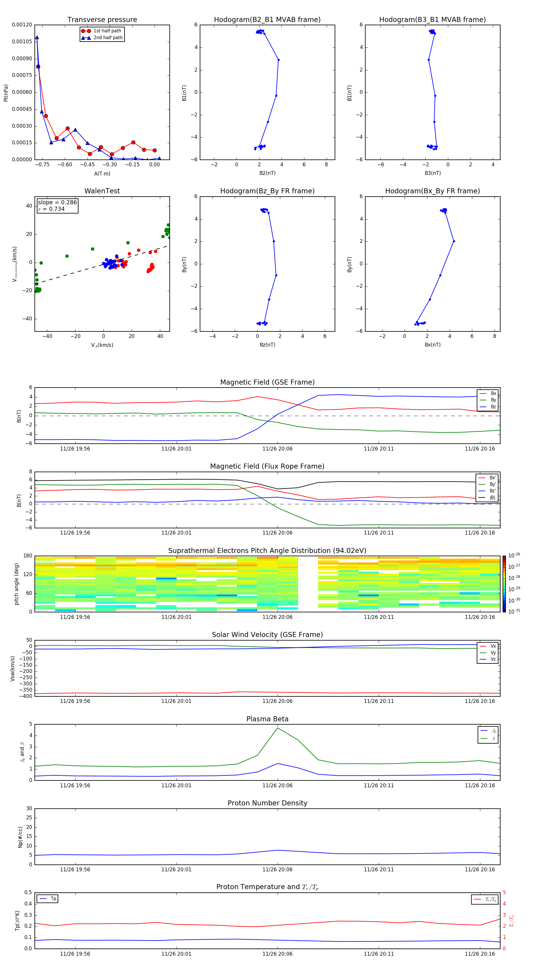Click the 'slope = 0.286' annotation
This screenshot has width=535, height=980.
[57, 203]
